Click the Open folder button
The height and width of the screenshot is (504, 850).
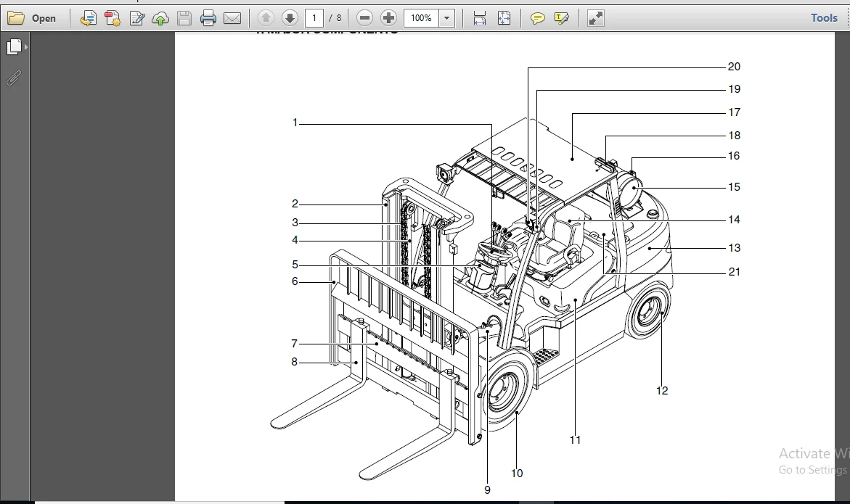click(31, 18)
